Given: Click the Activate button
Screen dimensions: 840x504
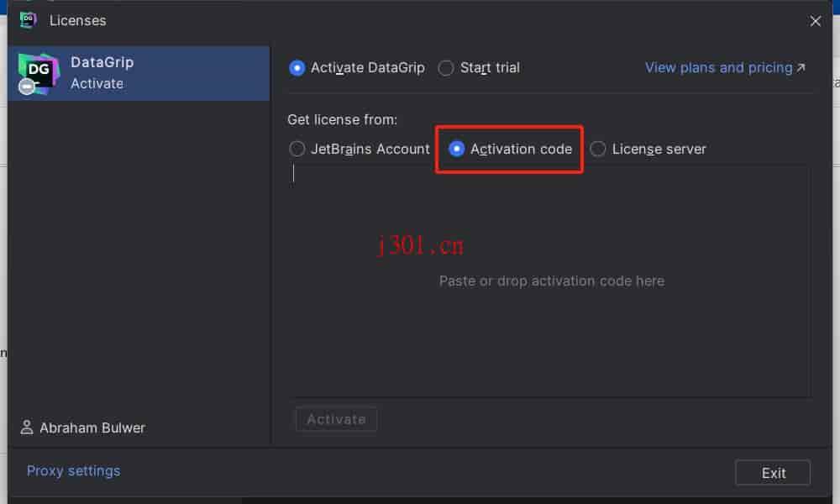Looking at the screenshot, I should point(337,419).
